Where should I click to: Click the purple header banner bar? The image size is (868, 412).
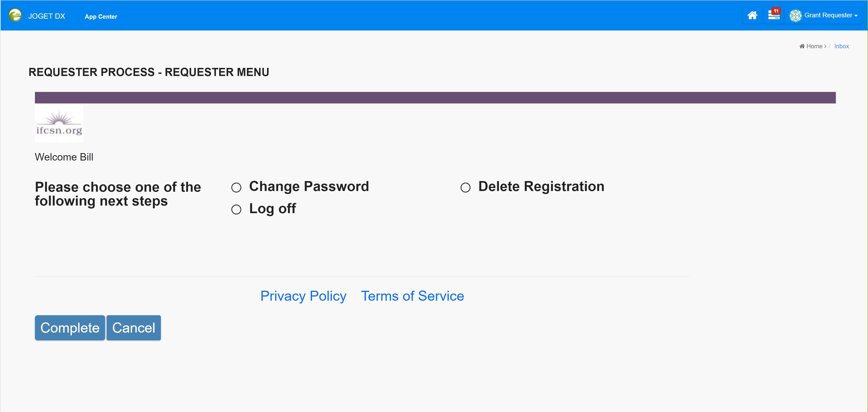(435, 98)
